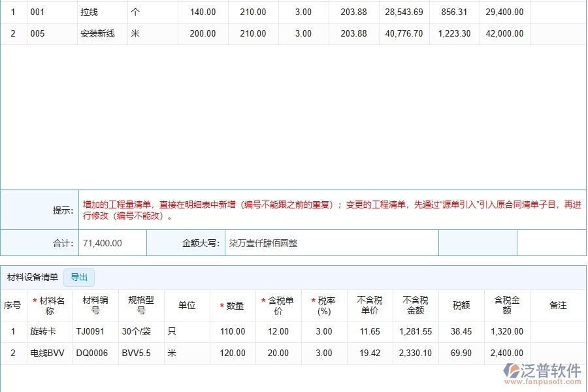Click the 金额大写 amount-in-words field
Image resolution: width=588 pixels, height=392 pixels.
[x=331, y=243]
